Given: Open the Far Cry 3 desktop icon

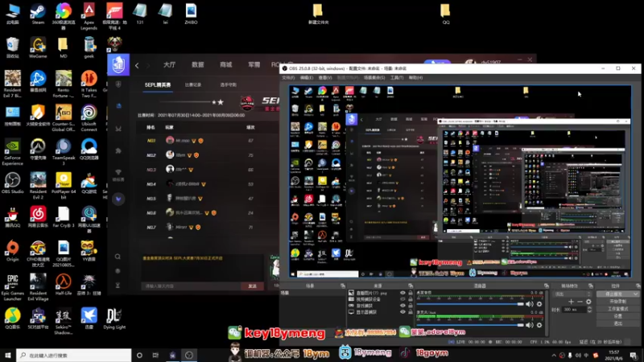Looking at the screenshot, I should 64,217.
